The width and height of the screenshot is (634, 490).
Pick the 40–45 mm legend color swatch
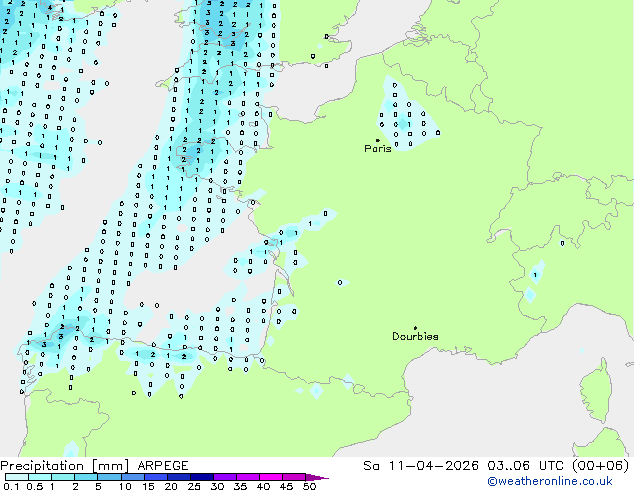click(x=271, y=477)
